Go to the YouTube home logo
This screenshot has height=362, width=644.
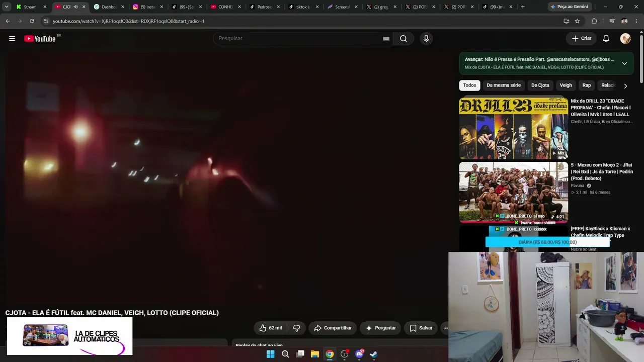40,39
